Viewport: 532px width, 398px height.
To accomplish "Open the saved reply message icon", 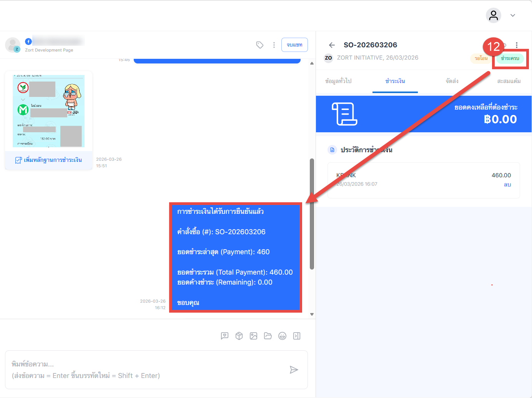I will pos(225,336).
